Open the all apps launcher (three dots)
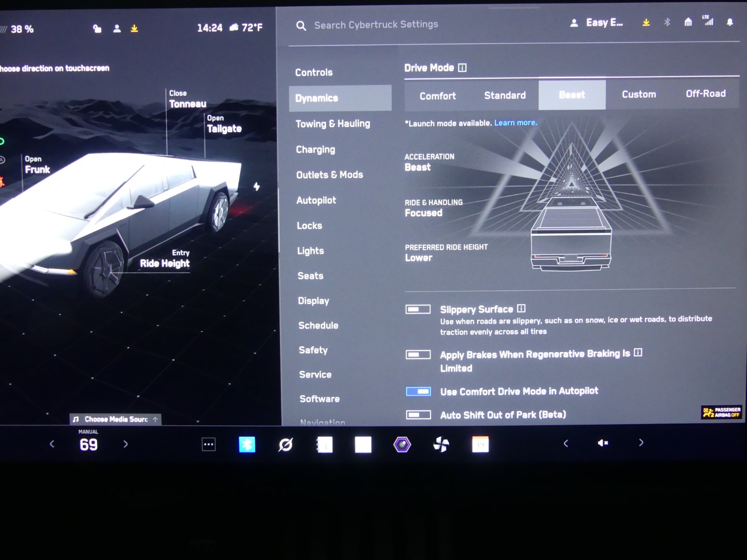 point(209,444)
